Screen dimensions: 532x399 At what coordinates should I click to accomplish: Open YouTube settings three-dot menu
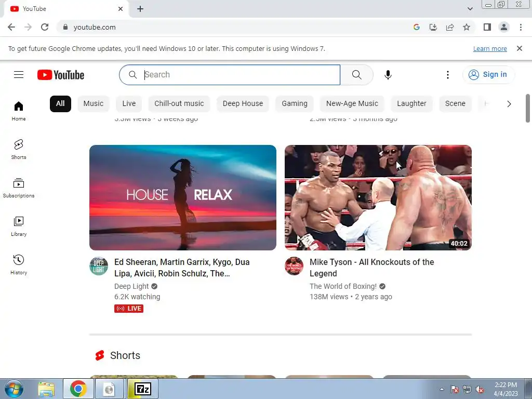(447, 75)
